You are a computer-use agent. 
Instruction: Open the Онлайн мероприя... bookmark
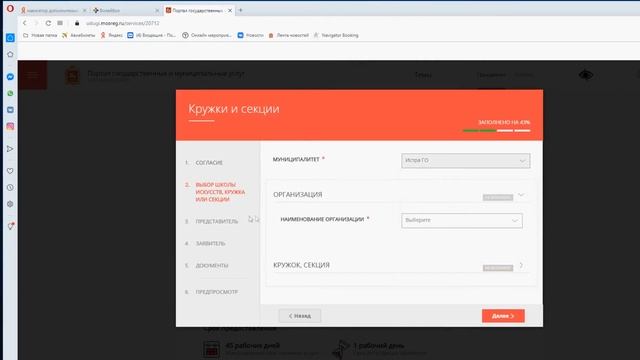coord(207,36)
